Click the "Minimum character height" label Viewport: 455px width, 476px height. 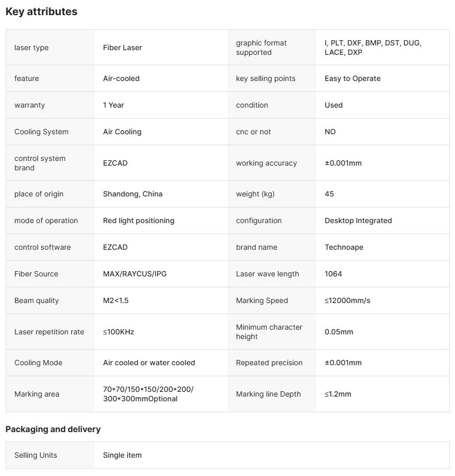coord(269,332)
